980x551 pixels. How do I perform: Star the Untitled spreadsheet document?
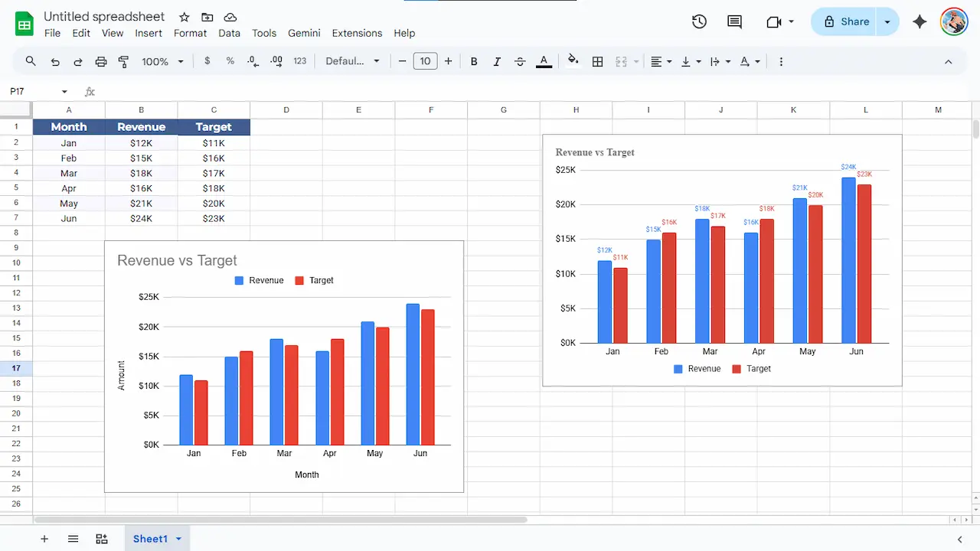pyautogui.click(x=184, y=17)
